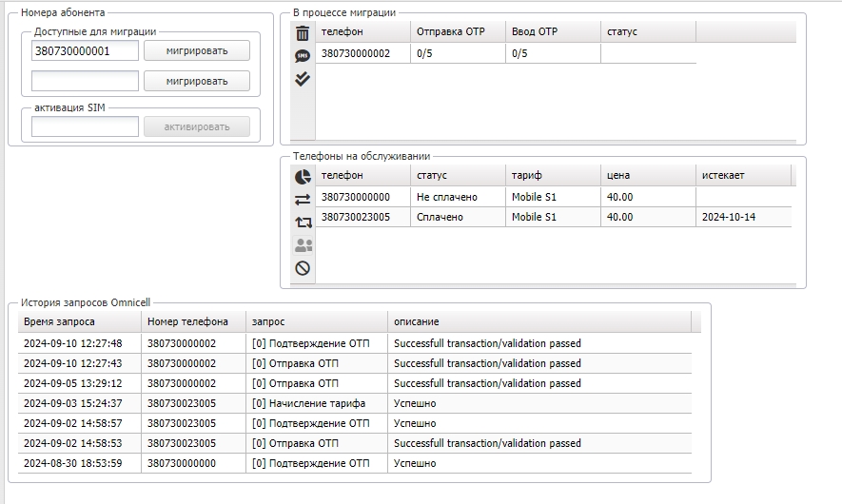Click the trash delete icon in migration panel
The height and width of the screenshot is (504, 842).
point(303,33)
